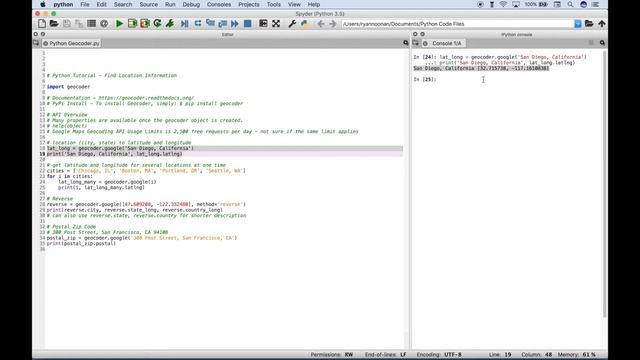The width and height of the screenshot is (640, 360).
Task: Continue debugger execution
Action: click(x=235, y=24)
